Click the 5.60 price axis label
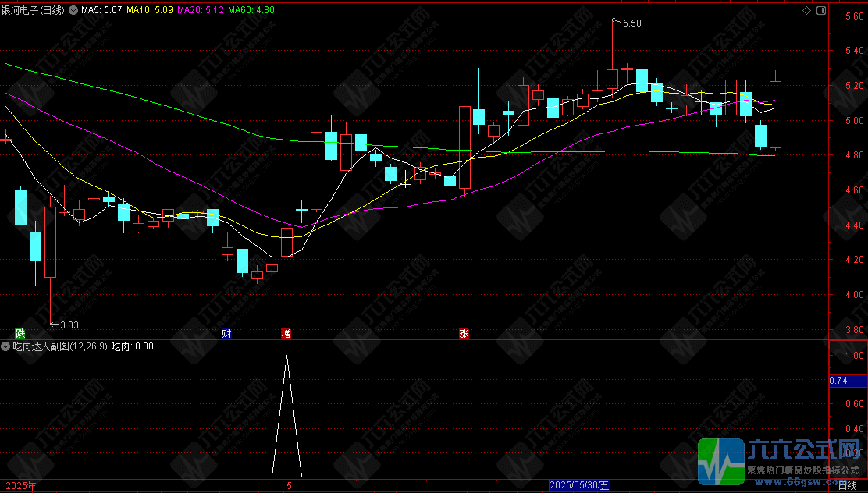This screenshot has width=868, height=493. pyautogui.click(x=855, y=16)
